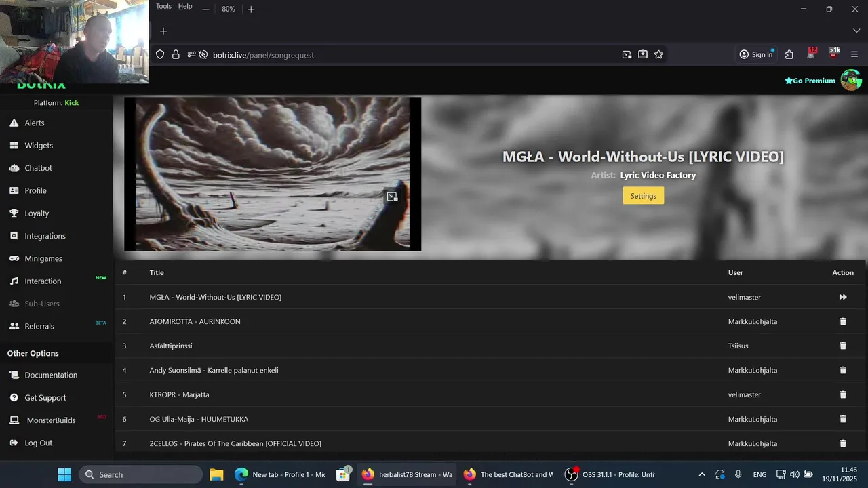The width and height of the screenshot is (868, 488).
Task: Click the install app icon in address bar
Action: 642,55
